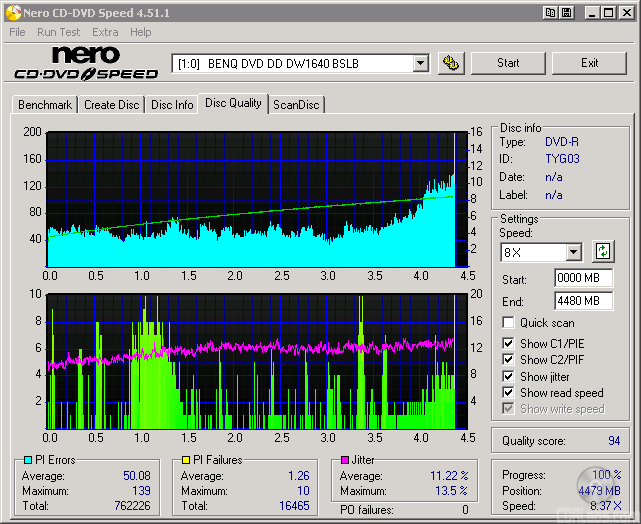Click the green refresh icon beside speed
Viewport: 641px width, 524px height.
(x=603, y=251)
